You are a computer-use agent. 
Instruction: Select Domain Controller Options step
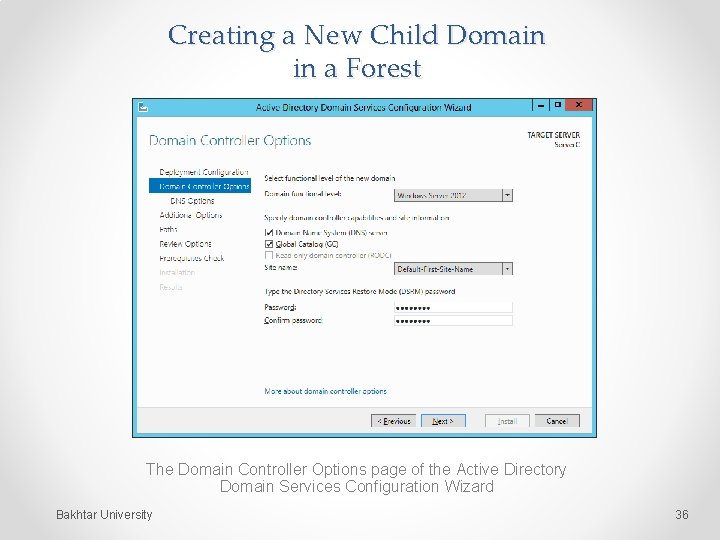pos(200,186)
